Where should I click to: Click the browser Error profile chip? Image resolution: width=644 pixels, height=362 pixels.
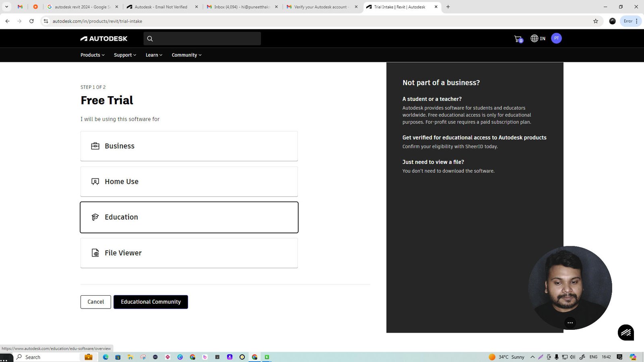tap(631, 21)
